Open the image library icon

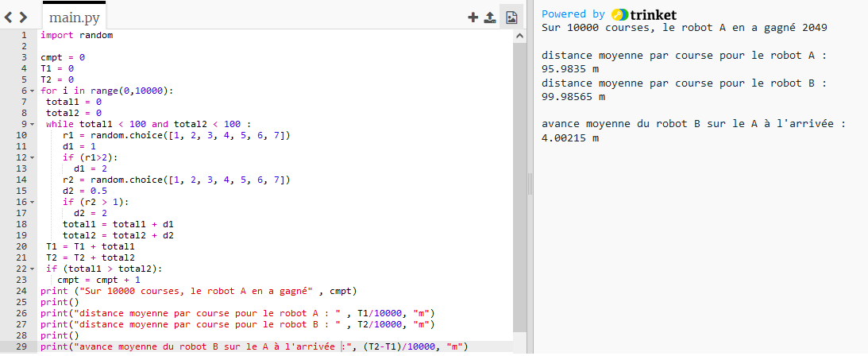coord(511,17)
